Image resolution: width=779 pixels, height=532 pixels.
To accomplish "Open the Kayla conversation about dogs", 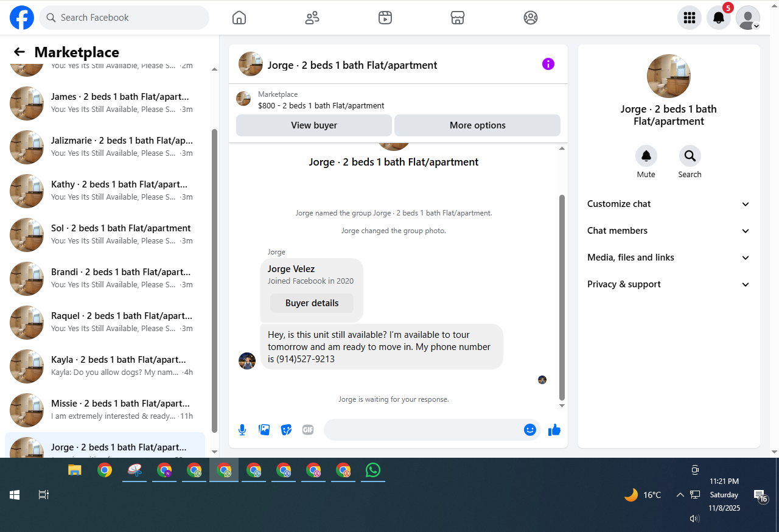I will tap(105, 366).
